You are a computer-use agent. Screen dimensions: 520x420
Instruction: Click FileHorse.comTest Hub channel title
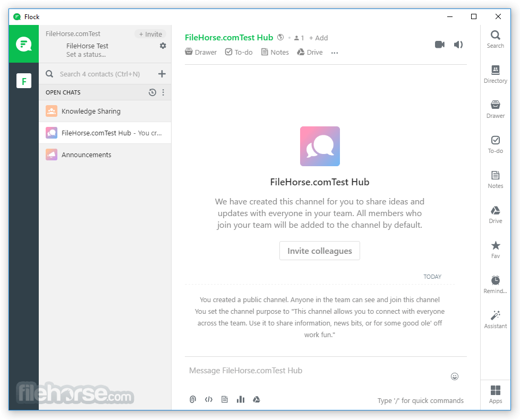pos(229,38)
